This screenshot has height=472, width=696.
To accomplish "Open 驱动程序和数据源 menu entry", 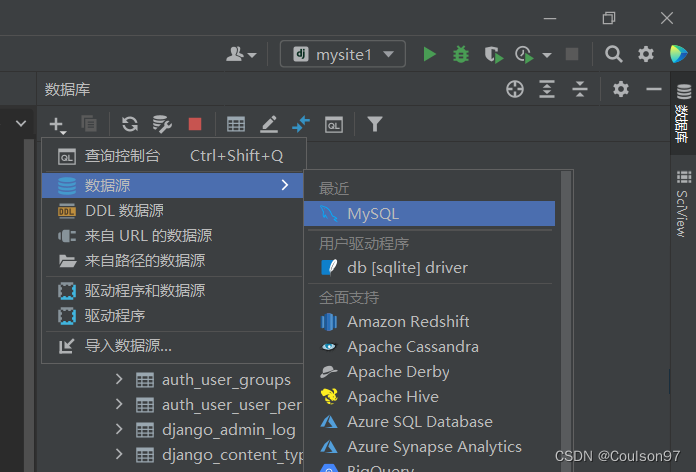I will click(173, 291).
